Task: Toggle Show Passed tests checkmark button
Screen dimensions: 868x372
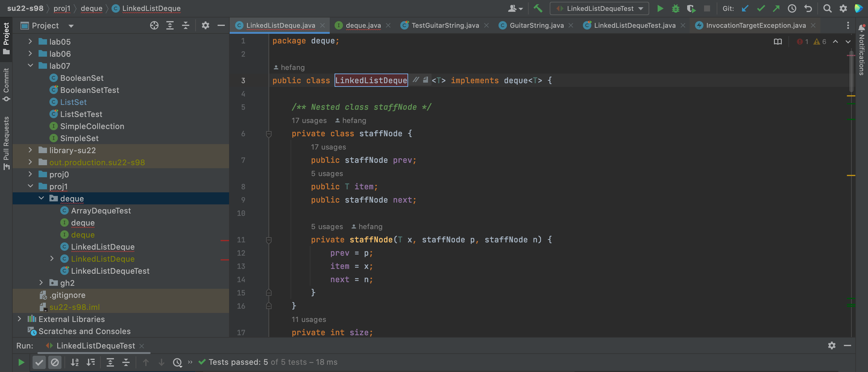Action: coord(39,362)
